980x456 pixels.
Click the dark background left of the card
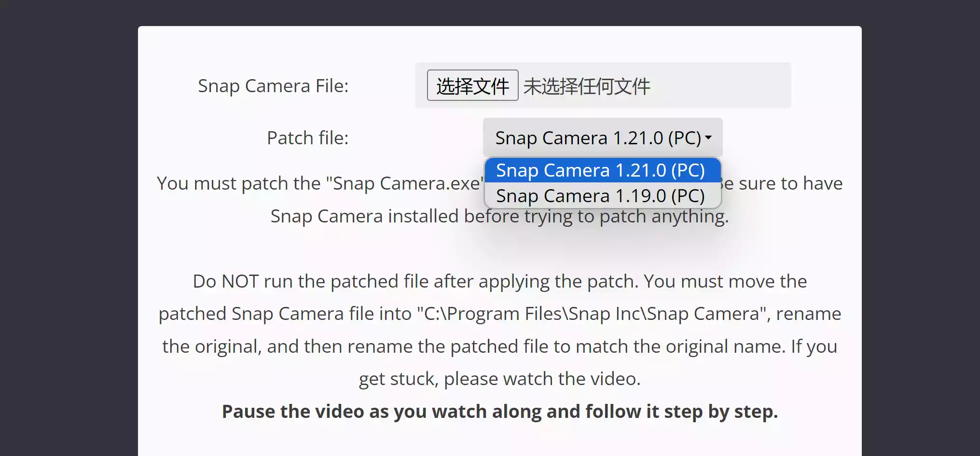(68, 241)
